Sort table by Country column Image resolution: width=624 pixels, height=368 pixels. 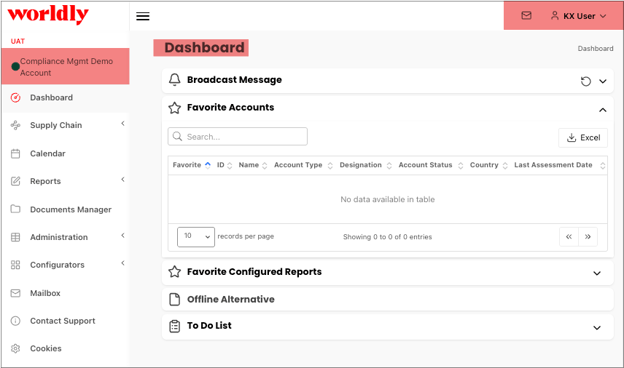pos(489,165)
